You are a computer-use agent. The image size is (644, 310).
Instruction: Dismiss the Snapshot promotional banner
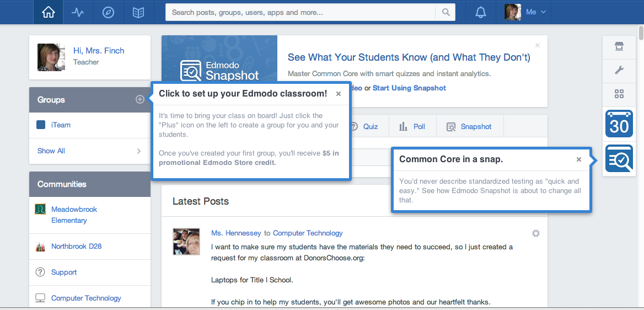tap(538, 45)
